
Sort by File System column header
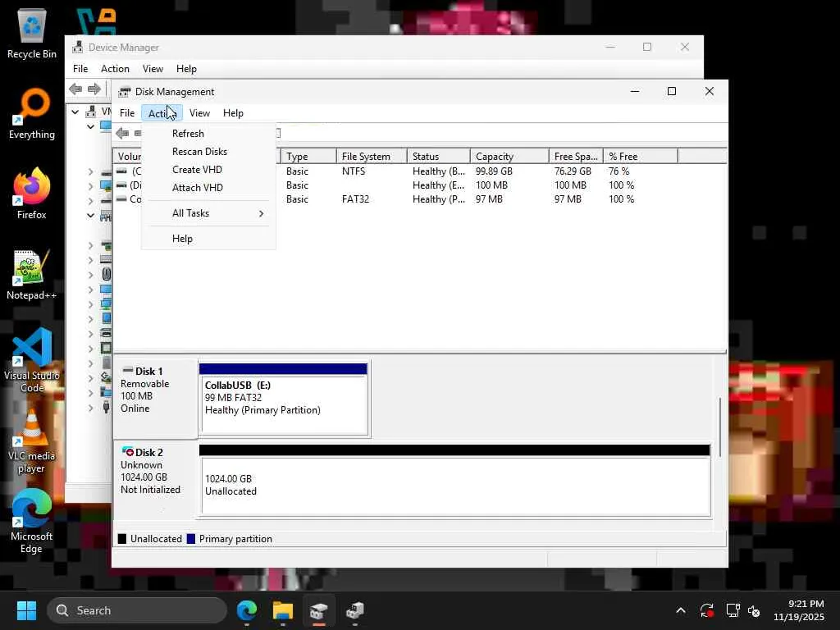click(372, 157)
